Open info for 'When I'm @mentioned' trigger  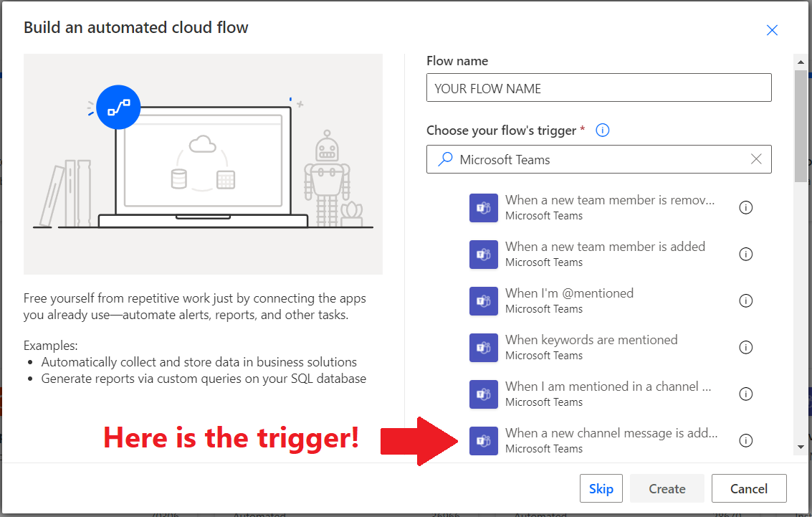[x=746, y=301]
